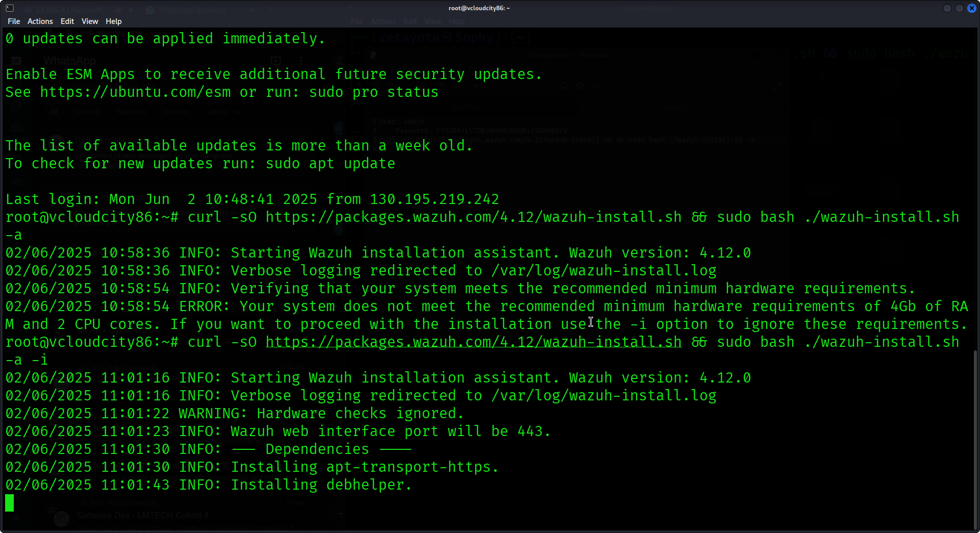
Task: Open the Help menu
Action: [x=113, y=21]
